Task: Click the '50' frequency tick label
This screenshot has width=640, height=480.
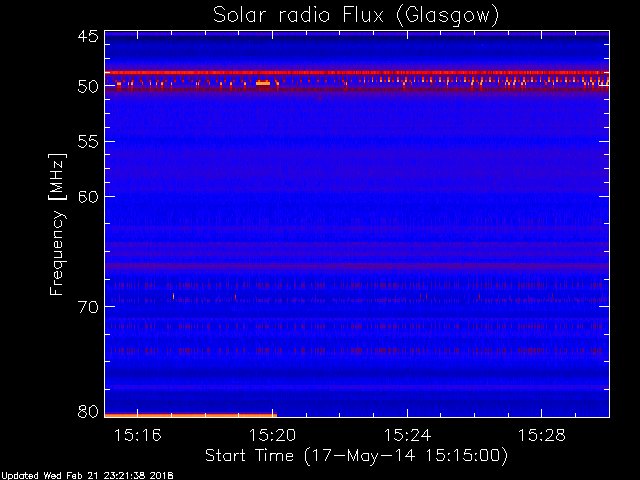Action: pyautogui.click(x=88, y=87)
